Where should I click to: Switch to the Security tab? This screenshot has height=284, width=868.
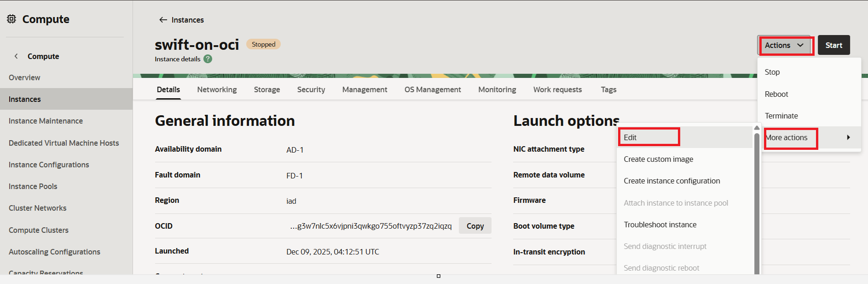click(311, 89)
